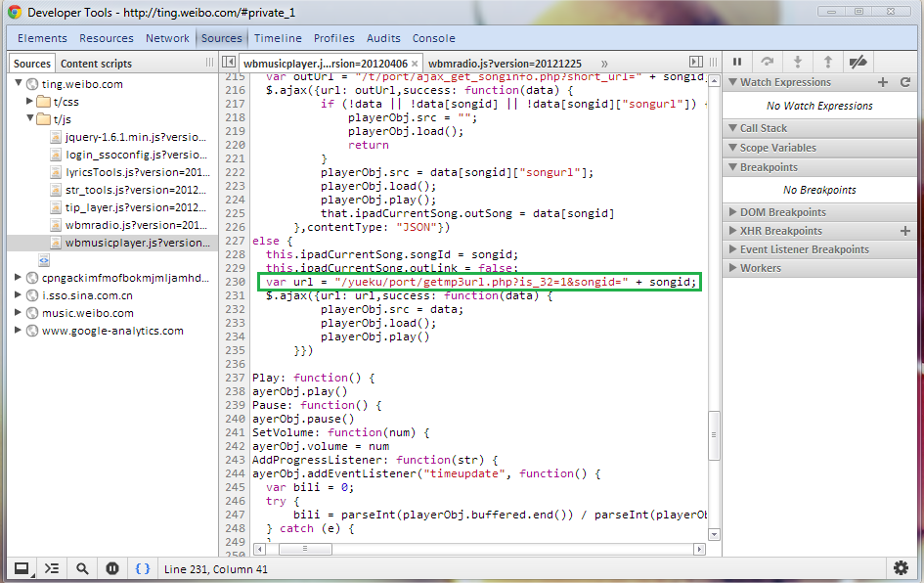Pause script execution in debugger toolbar
The height and width of the screenshot is (583, 924).
pyautogui.click(x=737, y=62)
